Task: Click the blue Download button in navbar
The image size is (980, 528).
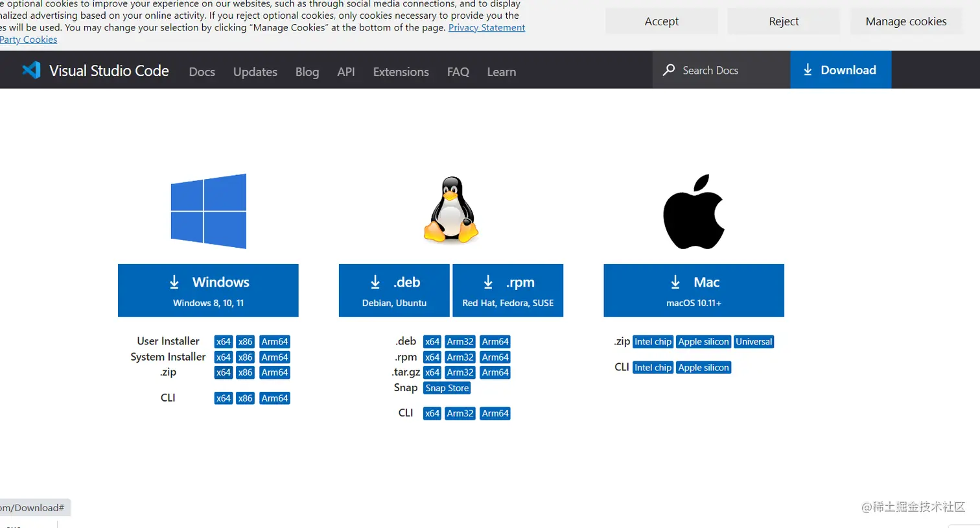Action: click(841, 70)
